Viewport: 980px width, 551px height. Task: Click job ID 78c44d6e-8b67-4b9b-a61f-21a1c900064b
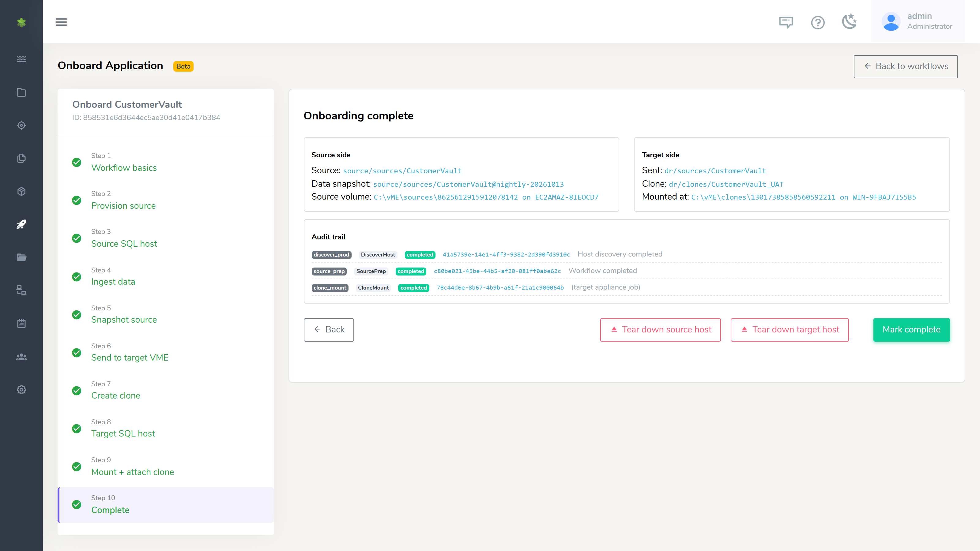500,288
